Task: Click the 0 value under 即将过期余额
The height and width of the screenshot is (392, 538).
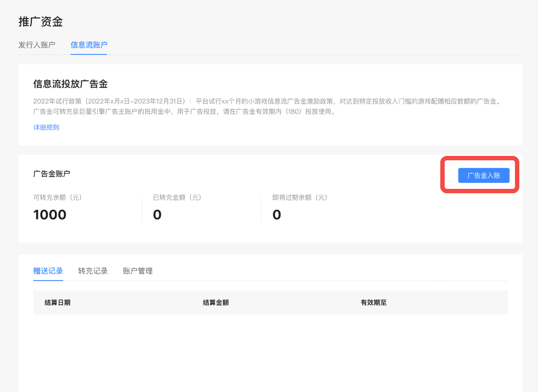Action: [x=277, y=215]
